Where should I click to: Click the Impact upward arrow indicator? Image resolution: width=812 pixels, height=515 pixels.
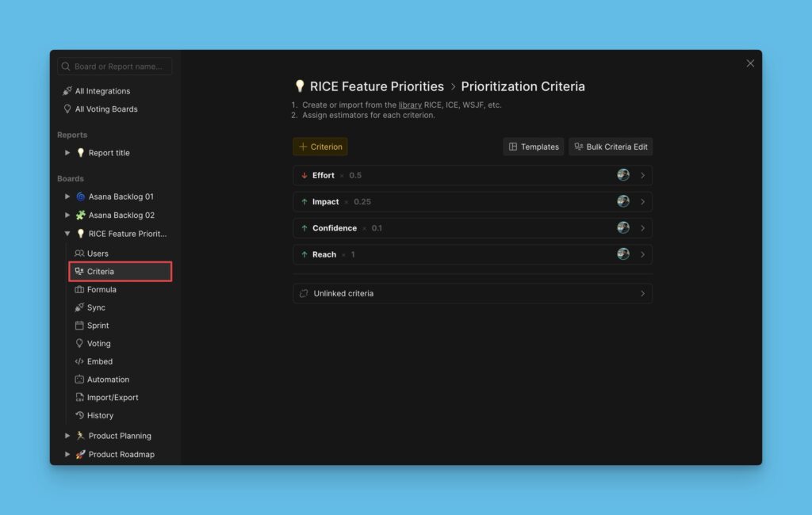(x=305, y=201)
